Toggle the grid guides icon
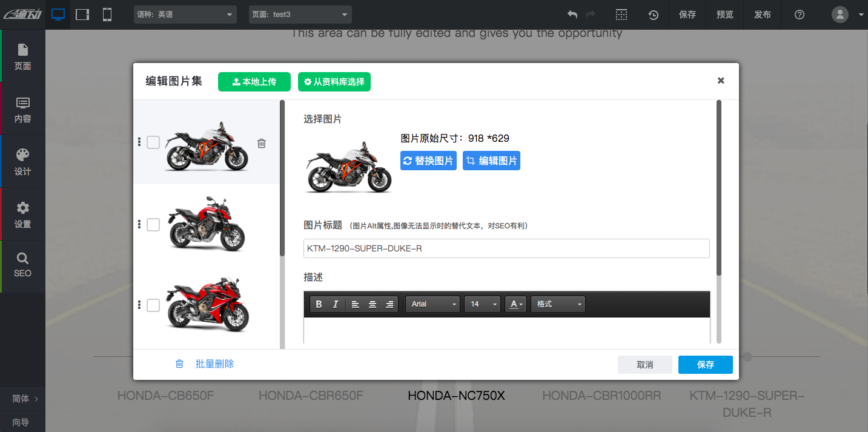 621,15
